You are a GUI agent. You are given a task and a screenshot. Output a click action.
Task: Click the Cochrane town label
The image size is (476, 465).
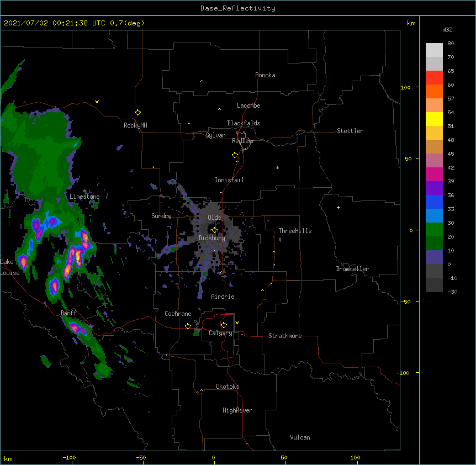coord(178,314)
